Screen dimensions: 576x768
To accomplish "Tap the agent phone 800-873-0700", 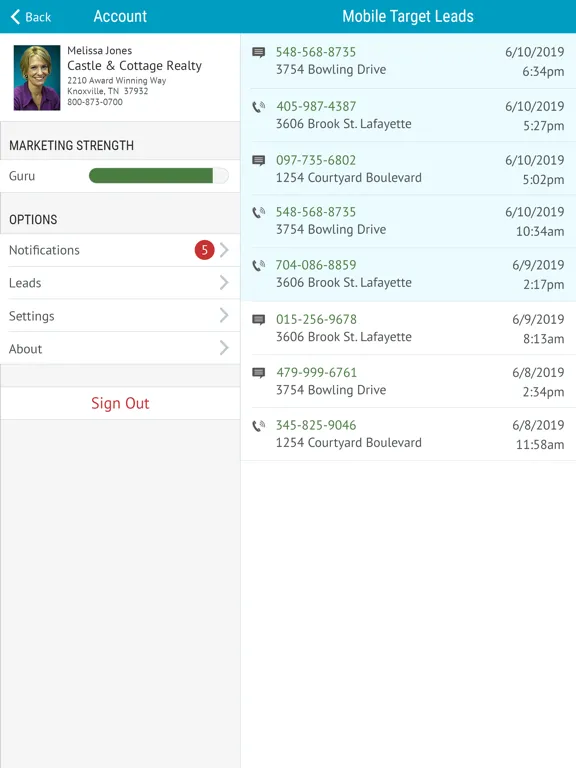I will (x=95, y=102).
